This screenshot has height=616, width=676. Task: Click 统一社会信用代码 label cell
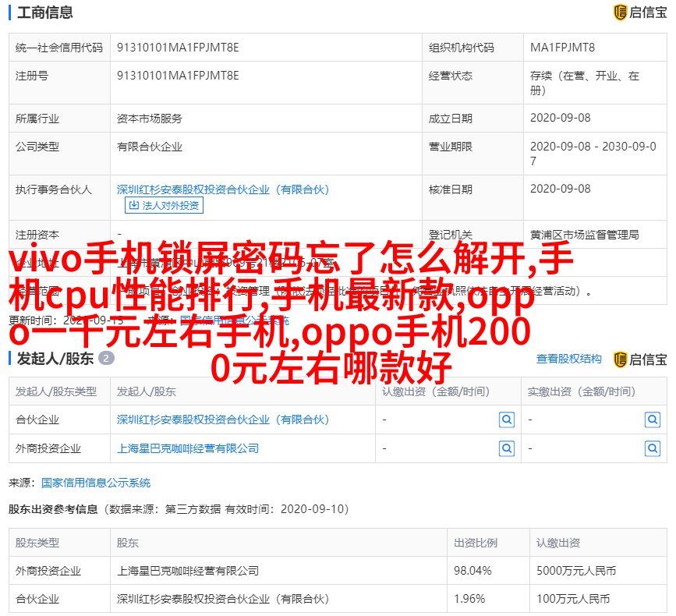59,48
